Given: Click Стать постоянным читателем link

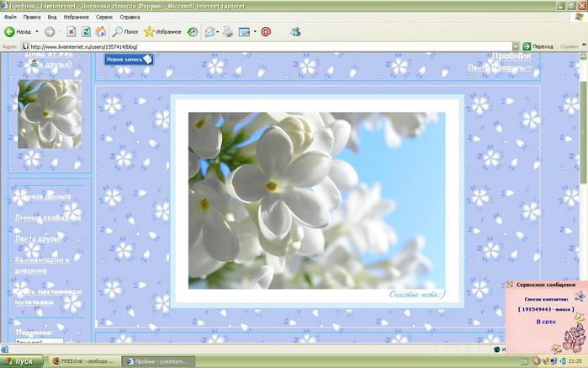Looking at the screenshot, I should pos(49,296).
